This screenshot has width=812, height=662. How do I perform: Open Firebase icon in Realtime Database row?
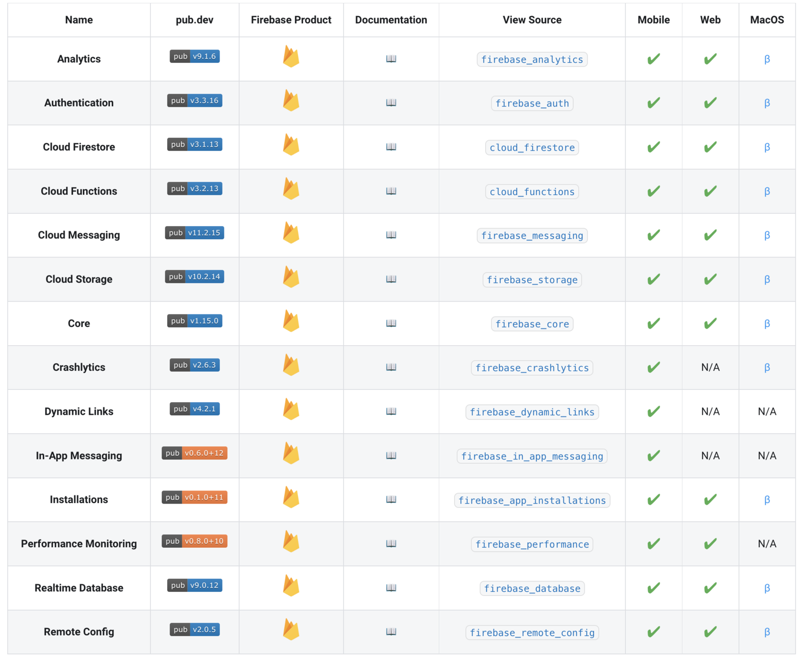click(x=291, y=586)
